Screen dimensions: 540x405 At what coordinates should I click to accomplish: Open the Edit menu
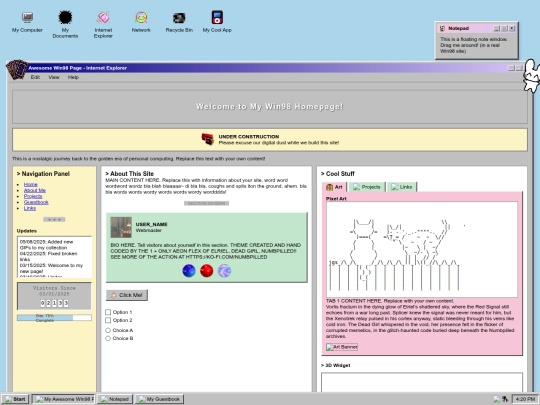click(x=35, y=77)
